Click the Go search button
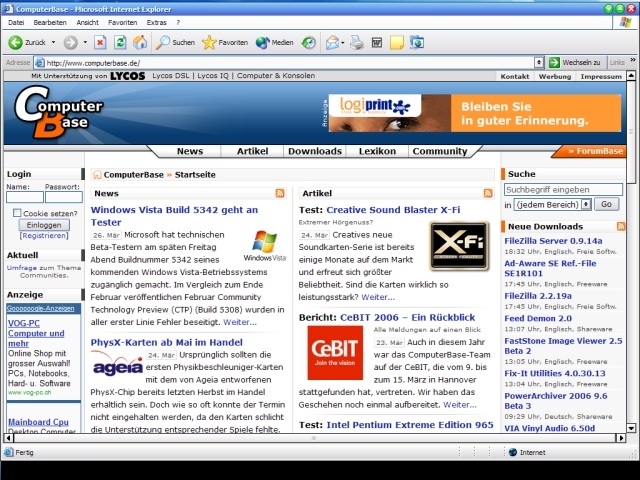640x480 pixels. point(606,204)
